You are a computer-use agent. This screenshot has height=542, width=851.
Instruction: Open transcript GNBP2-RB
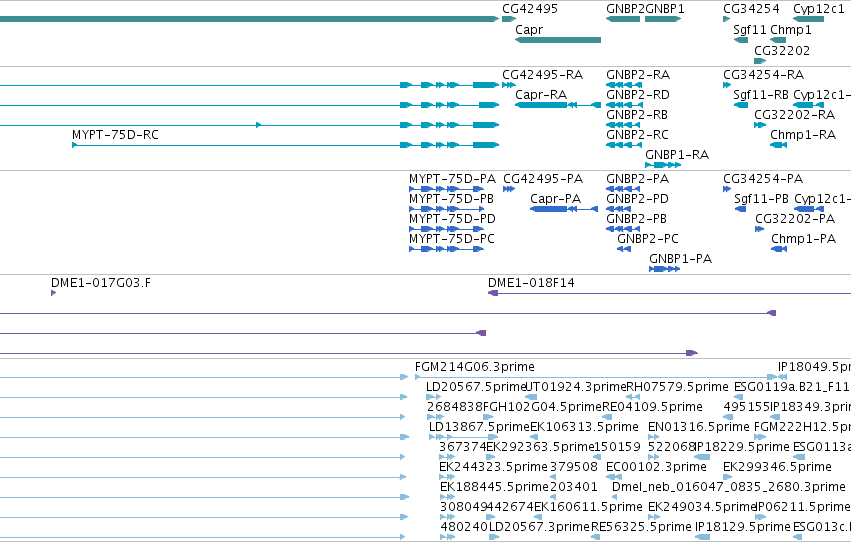[x=637, y=114]
